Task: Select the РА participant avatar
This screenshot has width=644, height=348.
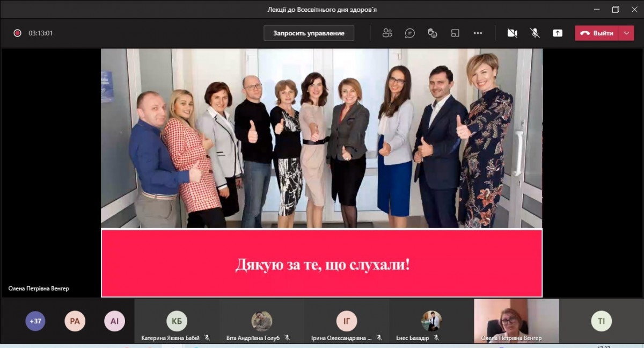Action: [x=75, y=321]
